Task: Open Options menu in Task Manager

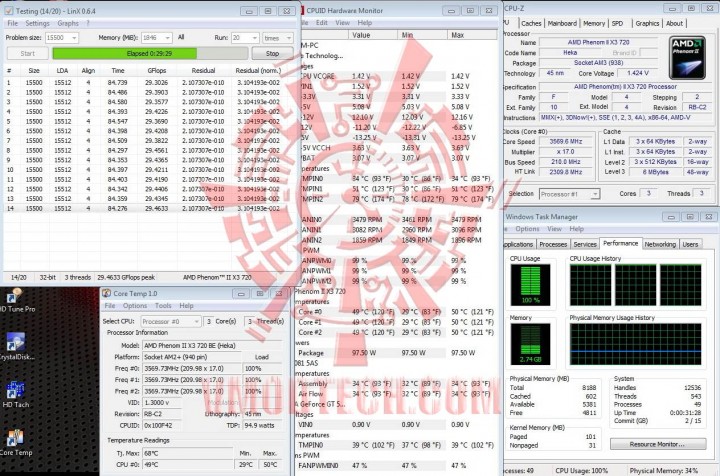Action: (527, 229)
